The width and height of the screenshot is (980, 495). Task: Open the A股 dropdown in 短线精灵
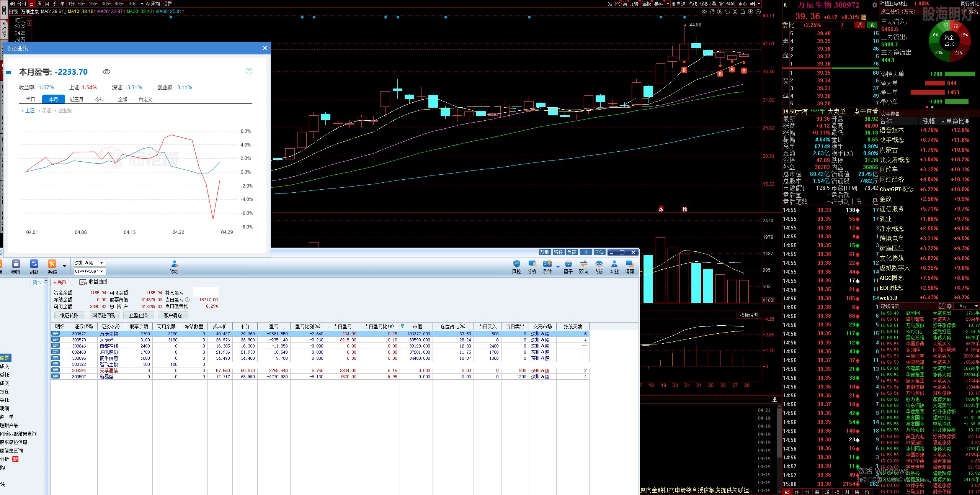976,306
